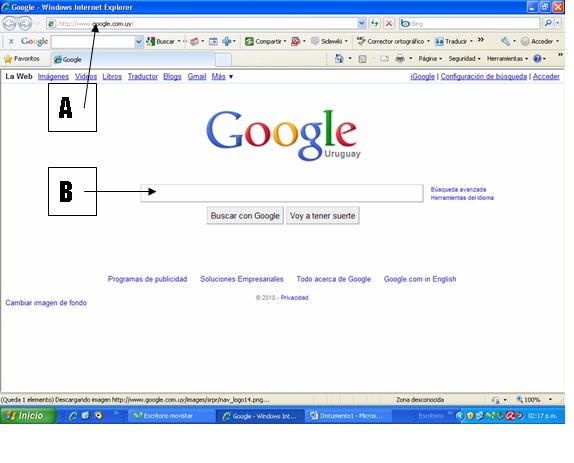This screenshot has height=463, width=574.
Task: Click the Gmail link
Action: 197,76
